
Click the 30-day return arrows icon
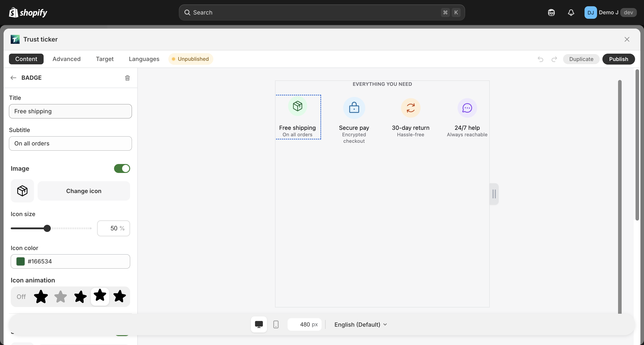tap(411, 108)
